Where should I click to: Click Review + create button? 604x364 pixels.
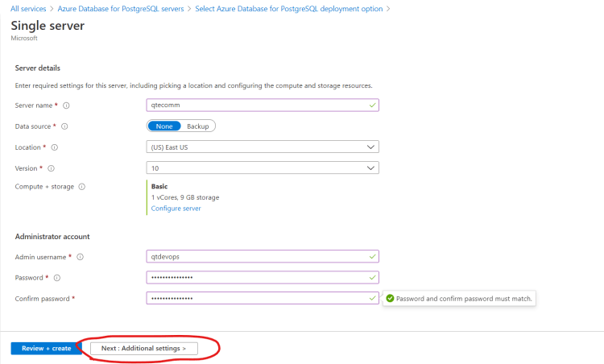tap(46, 348)
